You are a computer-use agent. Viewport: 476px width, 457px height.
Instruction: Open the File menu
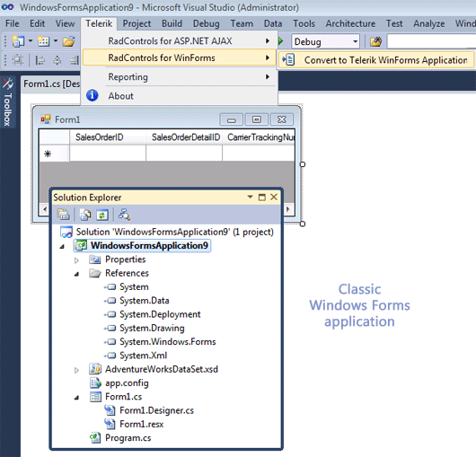[x=13, y=23]
